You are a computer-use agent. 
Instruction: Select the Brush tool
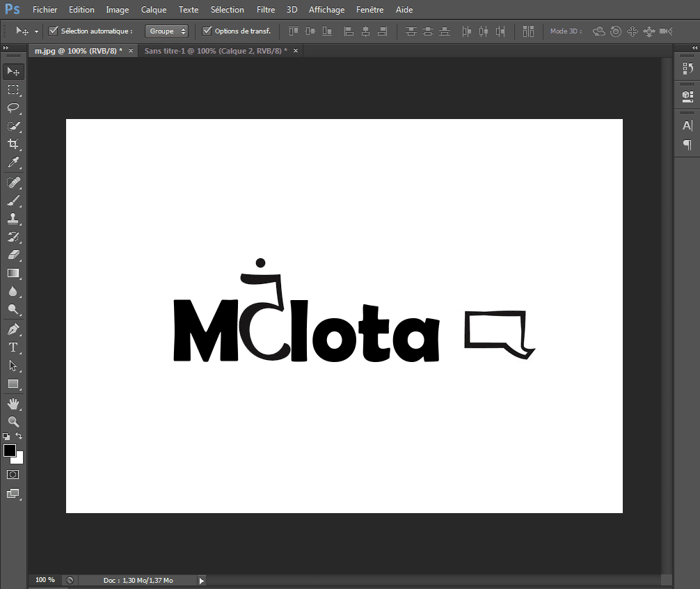click(x=13, y=201)
